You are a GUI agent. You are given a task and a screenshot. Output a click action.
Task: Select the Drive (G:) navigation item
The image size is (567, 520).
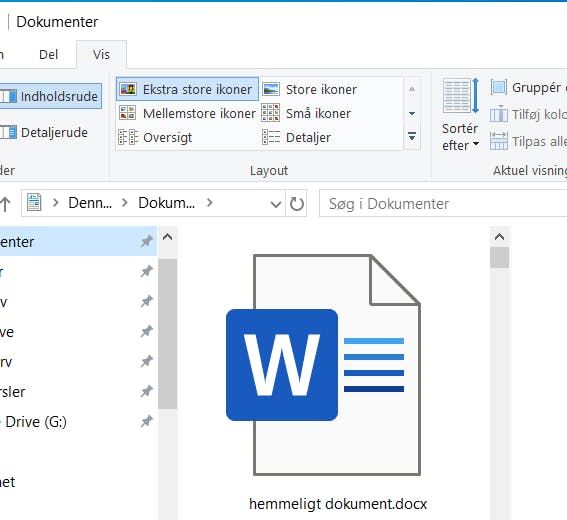(x=35, y=422)
